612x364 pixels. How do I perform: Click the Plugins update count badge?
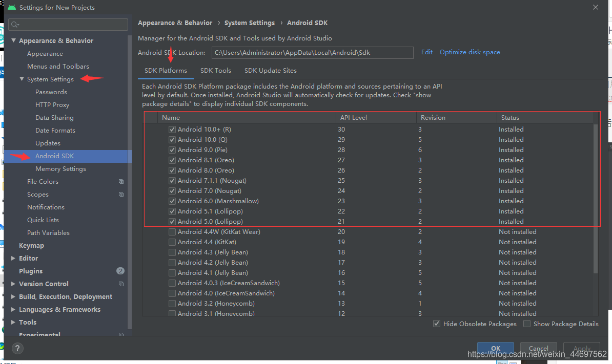pos(120,271)
